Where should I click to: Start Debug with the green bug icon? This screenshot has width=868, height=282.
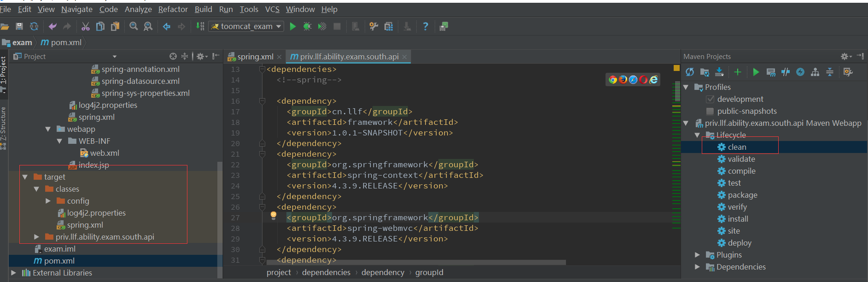tap(307, 27)
